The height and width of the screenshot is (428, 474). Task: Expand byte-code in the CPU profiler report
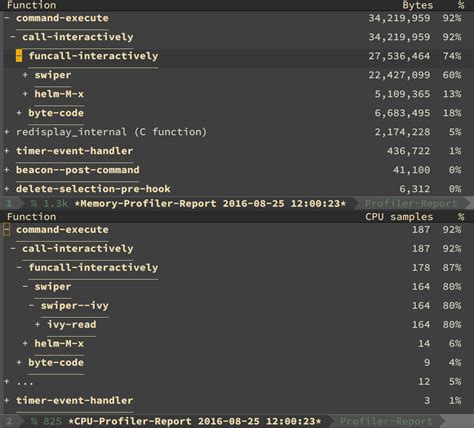(x=19, y=363)
